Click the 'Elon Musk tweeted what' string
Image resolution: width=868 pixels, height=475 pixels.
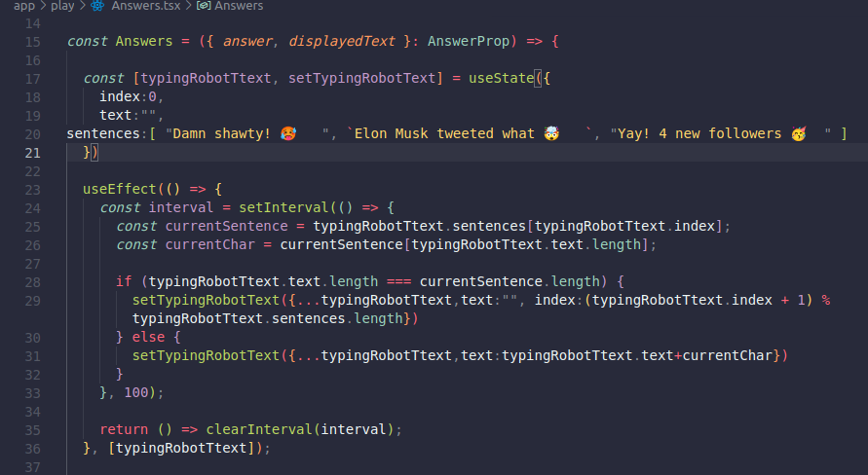(x=470, y=133)
